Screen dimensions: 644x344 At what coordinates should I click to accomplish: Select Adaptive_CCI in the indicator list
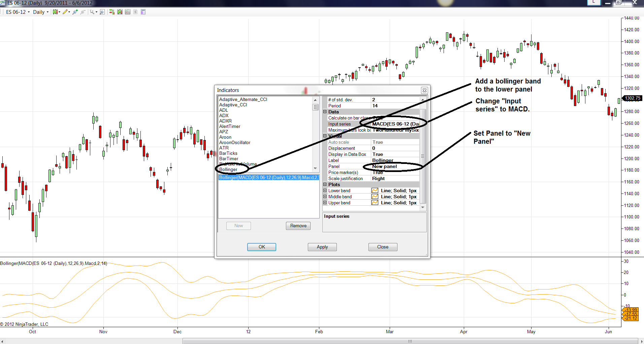pos(233,105)
